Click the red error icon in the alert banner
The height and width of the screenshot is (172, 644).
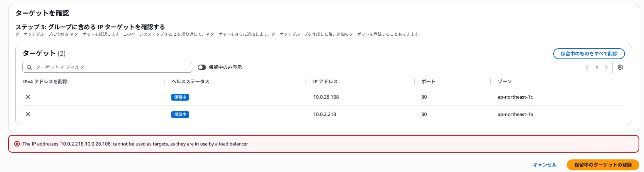pos(17,144)
